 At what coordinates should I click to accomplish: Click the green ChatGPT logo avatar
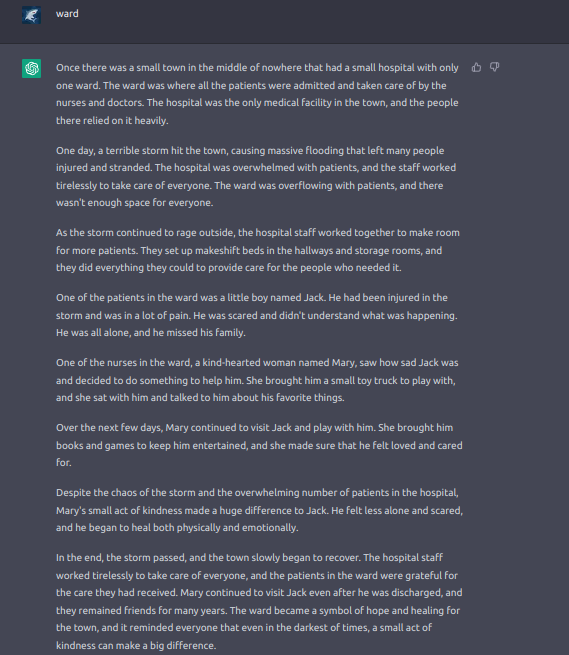click(31, 68)
